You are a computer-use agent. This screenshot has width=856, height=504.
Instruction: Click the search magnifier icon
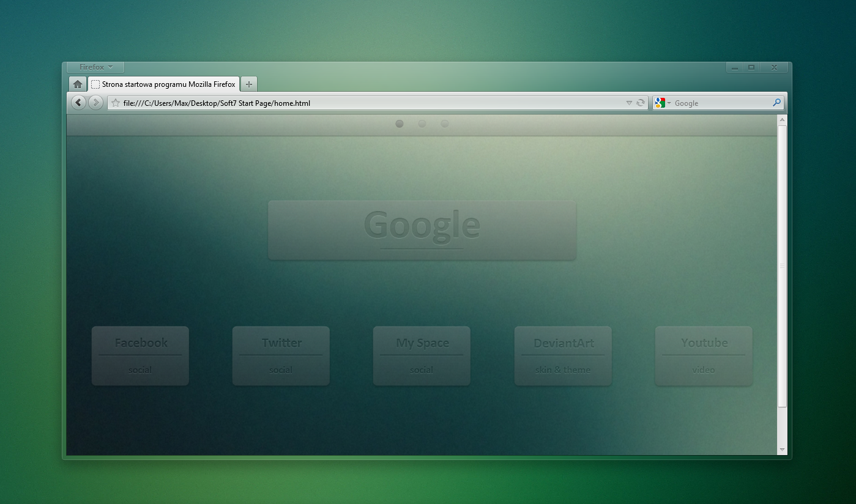777,103
